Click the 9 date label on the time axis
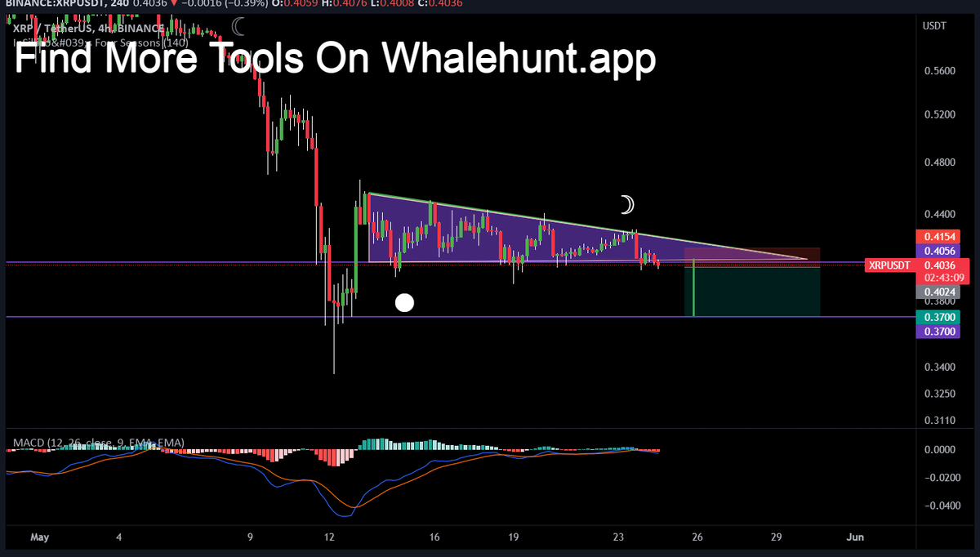 coord(251,537)
